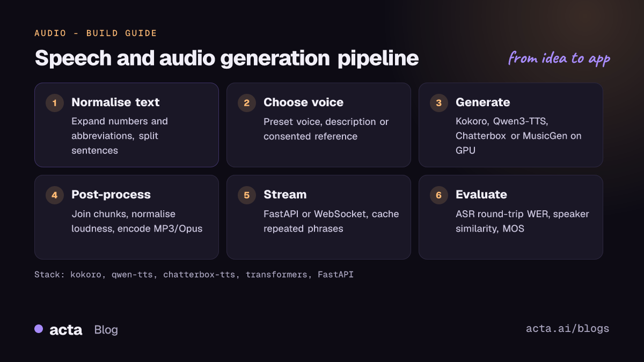The width and height of the screenshot is (644, 362).
Task: Click the number 3 badge on Generate
Action: [439, 102]
